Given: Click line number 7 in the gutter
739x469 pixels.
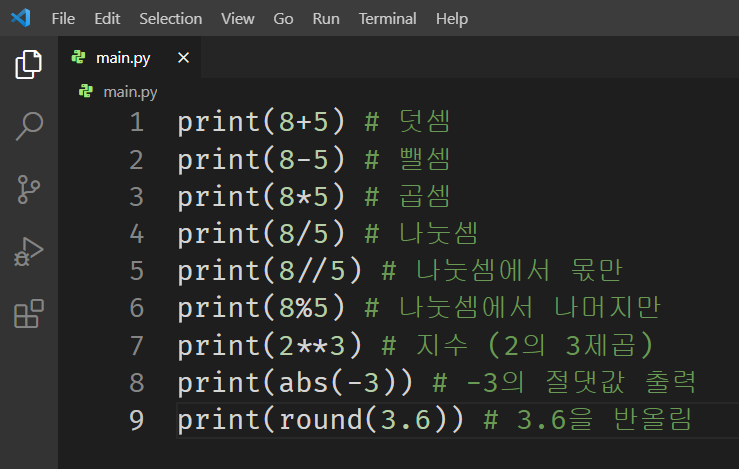Looking at the screenshot, I should point(137,346).
